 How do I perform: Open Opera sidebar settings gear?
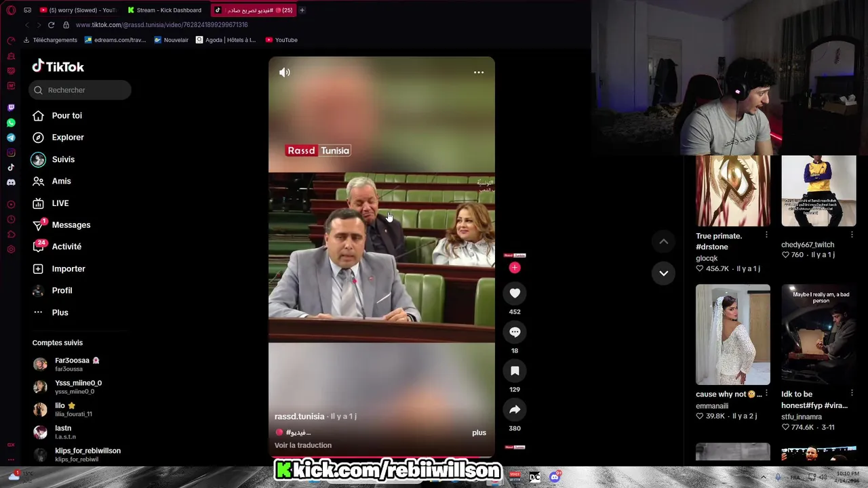pyautogui.click(x=11, y=249)
